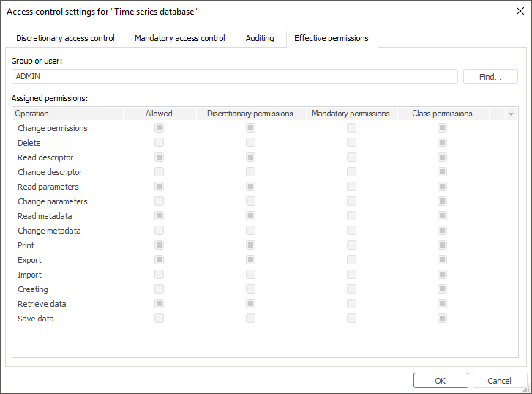Click the Operation column header
Viewport: 532px width, 394px height.
[x=67, y=114]
